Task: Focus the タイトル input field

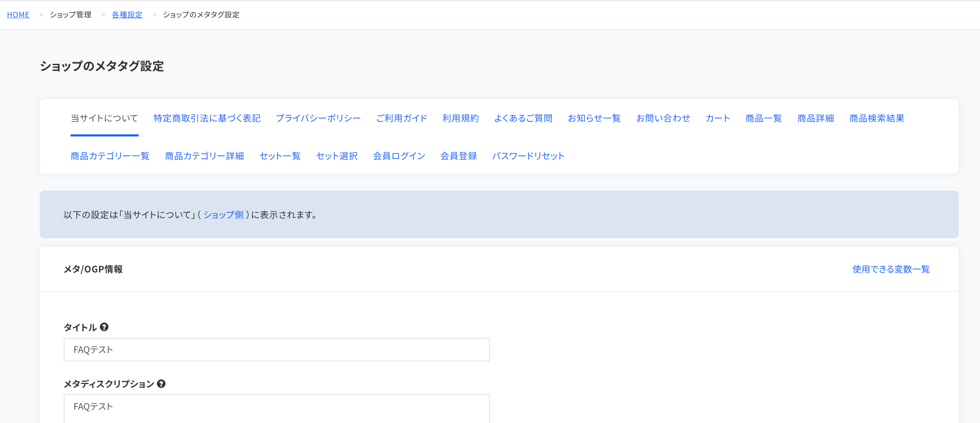Action: [x=277, y=350]
